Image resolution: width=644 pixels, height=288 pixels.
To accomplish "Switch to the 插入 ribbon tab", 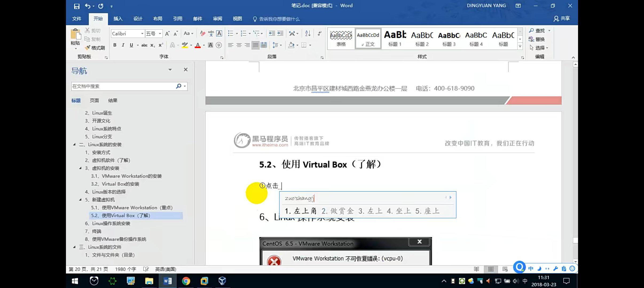I will coord(118,19).
